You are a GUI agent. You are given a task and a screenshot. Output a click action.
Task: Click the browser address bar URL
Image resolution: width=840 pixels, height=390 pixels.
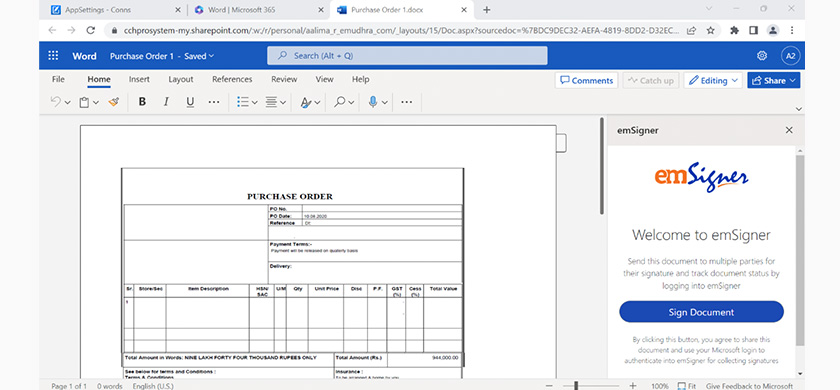point(401,31)
